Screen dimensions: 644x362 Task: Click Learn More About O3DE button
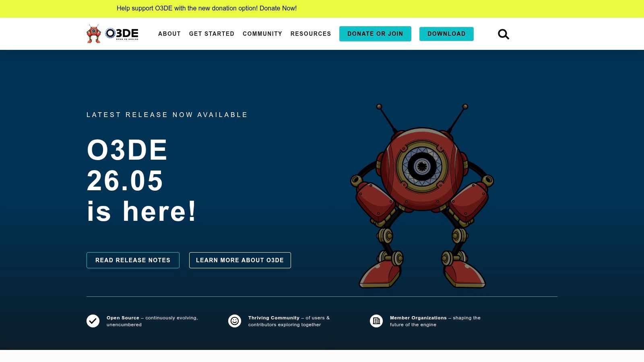(240, 260)
